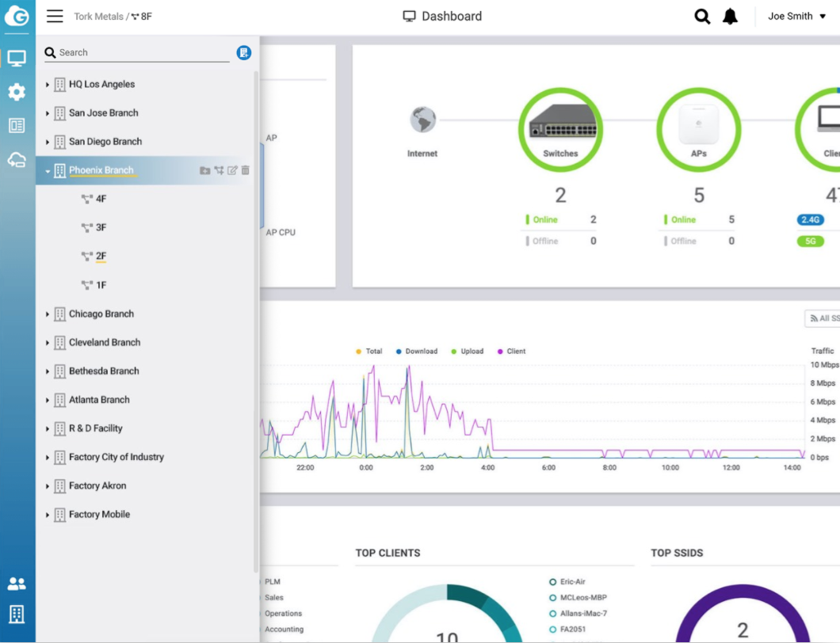Open the hamburger menu in header
840x643 pixels.
pos(55,16)
